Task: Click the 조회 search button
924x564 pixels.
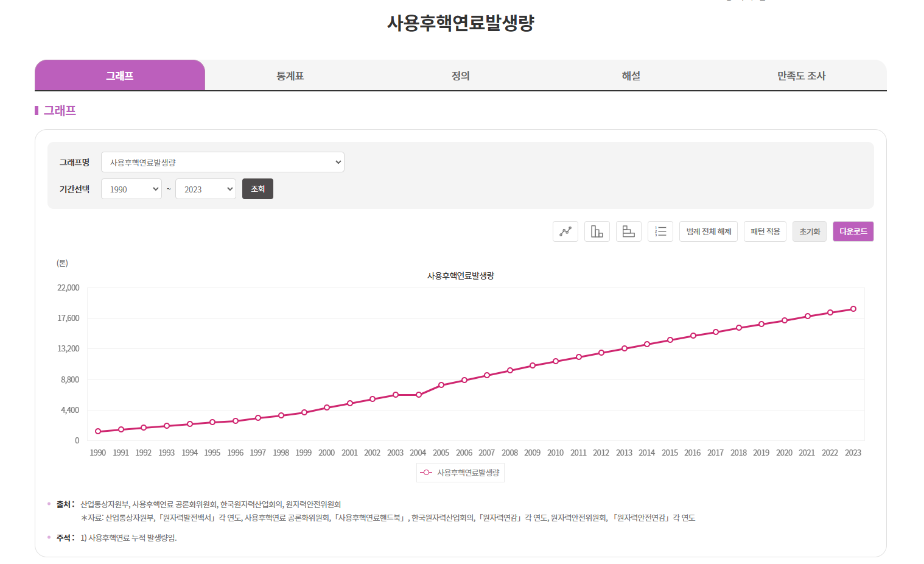Action: [257, 189]
